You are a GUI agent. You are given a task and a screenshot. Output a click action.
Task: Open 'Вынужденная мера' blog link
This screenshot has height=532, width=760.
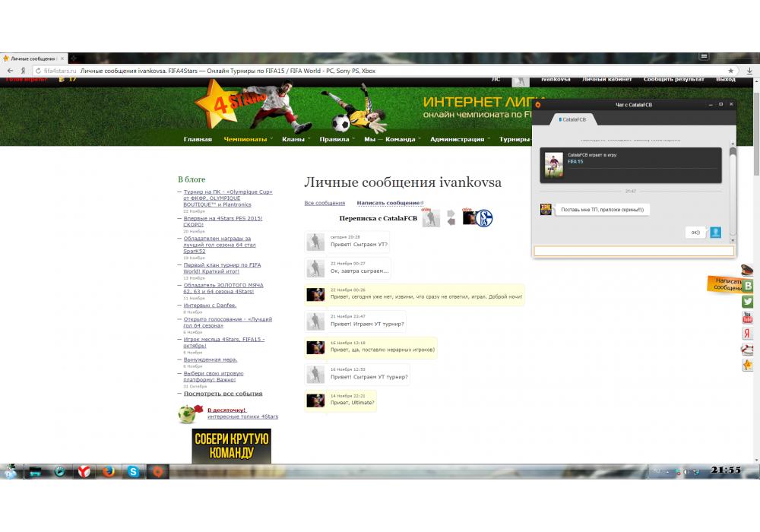pos(211,359)
